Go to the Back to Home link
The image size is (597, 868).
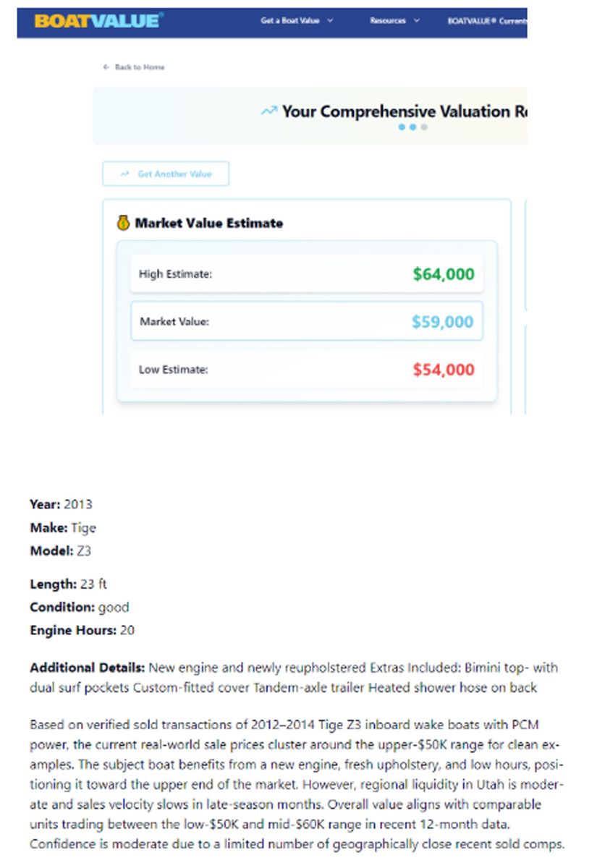(x=140, y=67)
